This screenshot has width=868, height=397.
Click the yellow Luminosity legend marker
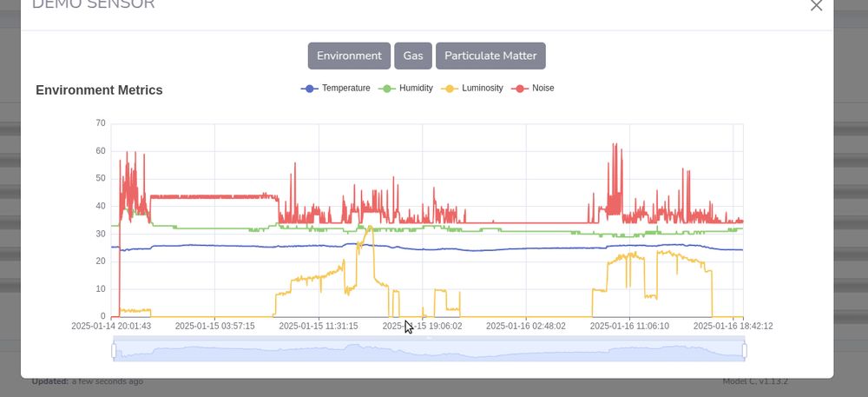coord(450,89)
